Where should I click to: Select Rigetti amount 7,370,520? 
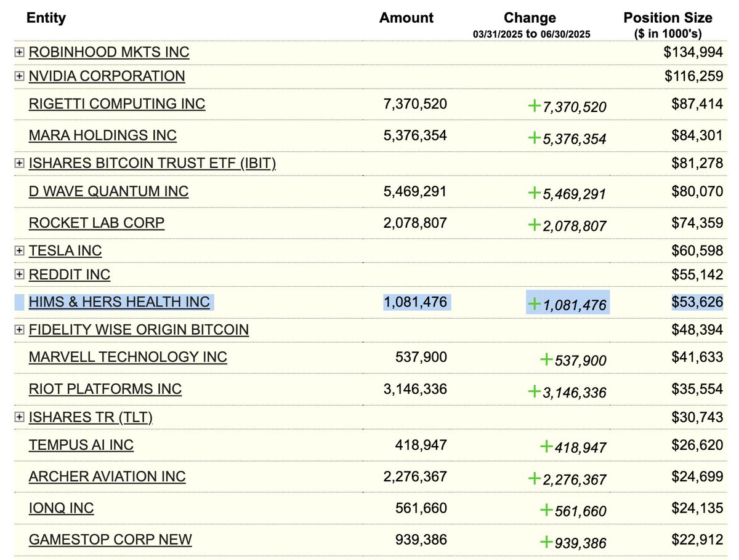pos(415,104)
